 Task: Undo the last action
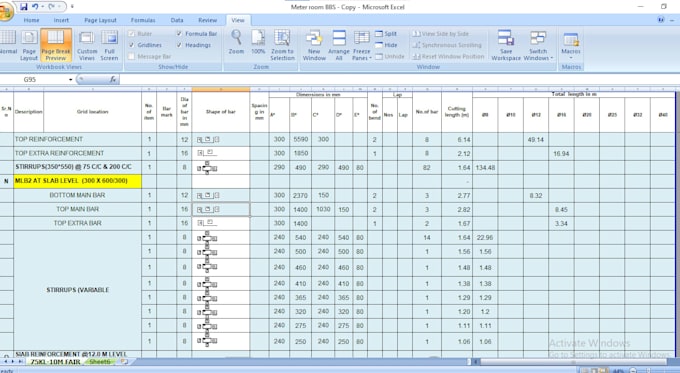(x=35, y=7)
